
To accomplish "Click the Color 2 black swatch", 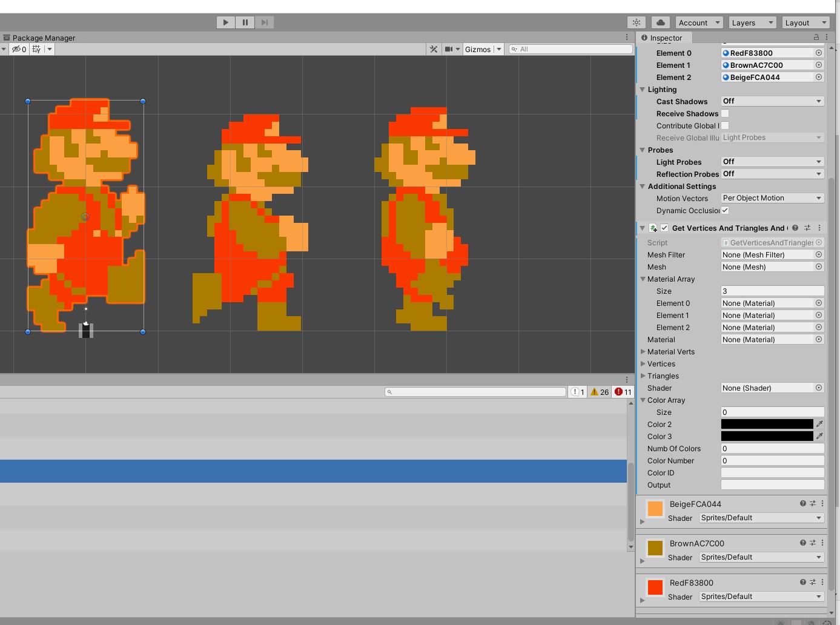I will tap(767, 424).
